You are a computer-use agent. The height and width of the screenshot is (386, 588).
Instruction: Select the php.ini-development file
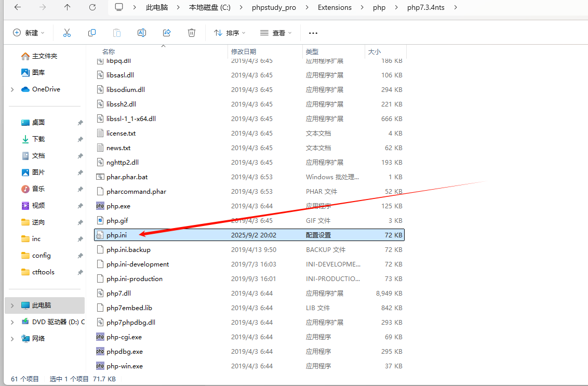(138, 264)
